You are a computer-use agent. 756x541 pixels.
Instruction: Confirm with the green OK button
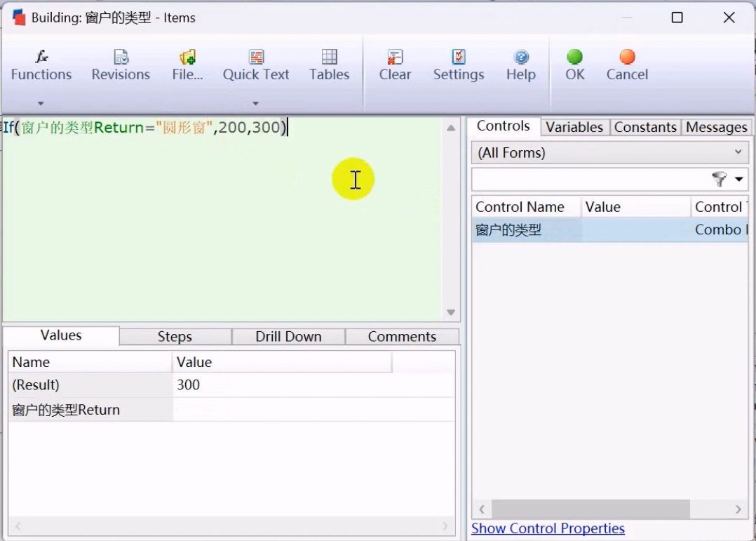point(574,58)
